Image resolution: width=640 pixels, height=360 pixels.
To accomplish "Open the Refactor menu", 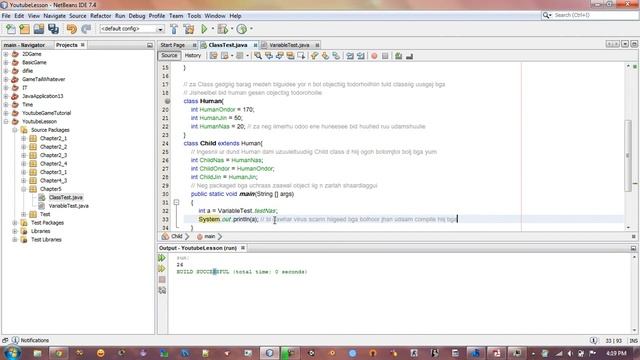I will coord(100,16).
